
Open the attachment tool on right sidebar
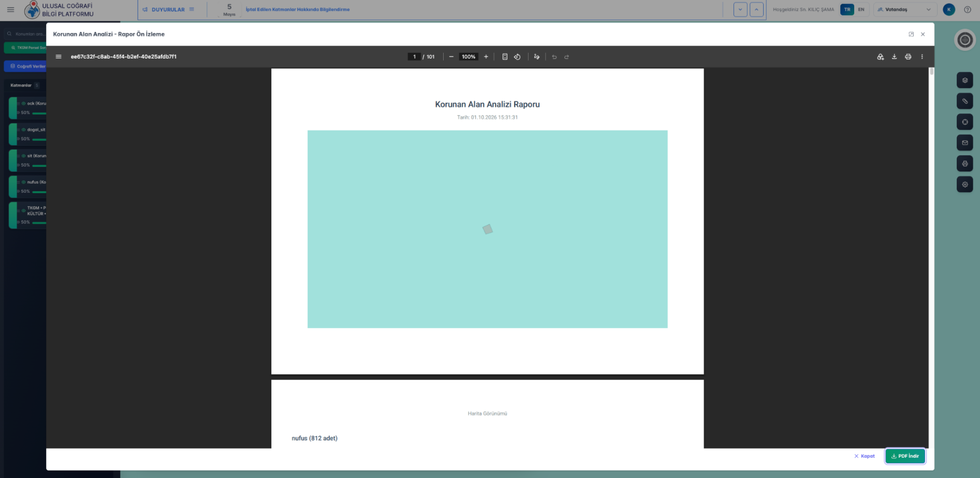(x=965, y=101)
